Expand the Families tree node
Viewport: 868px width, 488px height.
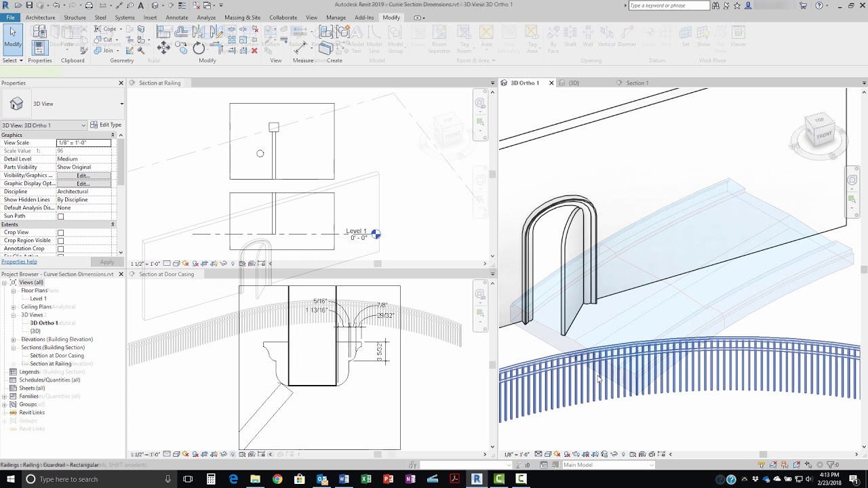tap(5, 396)
